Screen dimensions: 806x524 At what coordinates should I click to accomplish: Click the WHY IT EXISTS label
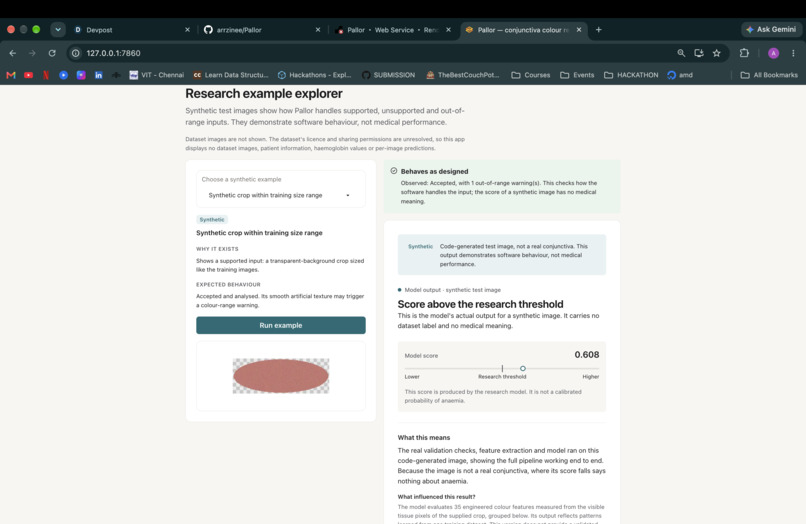point(217,249)
